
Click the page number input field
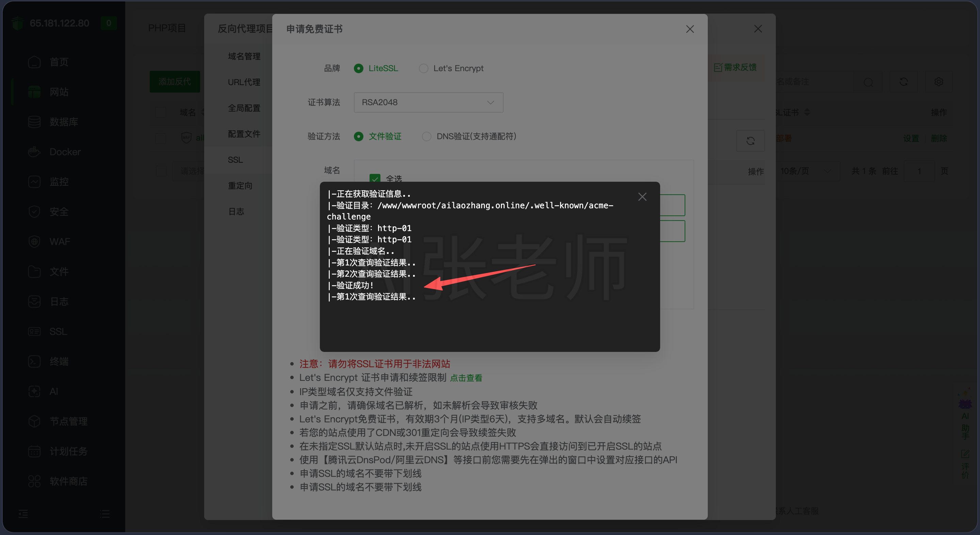coord(919,171)
